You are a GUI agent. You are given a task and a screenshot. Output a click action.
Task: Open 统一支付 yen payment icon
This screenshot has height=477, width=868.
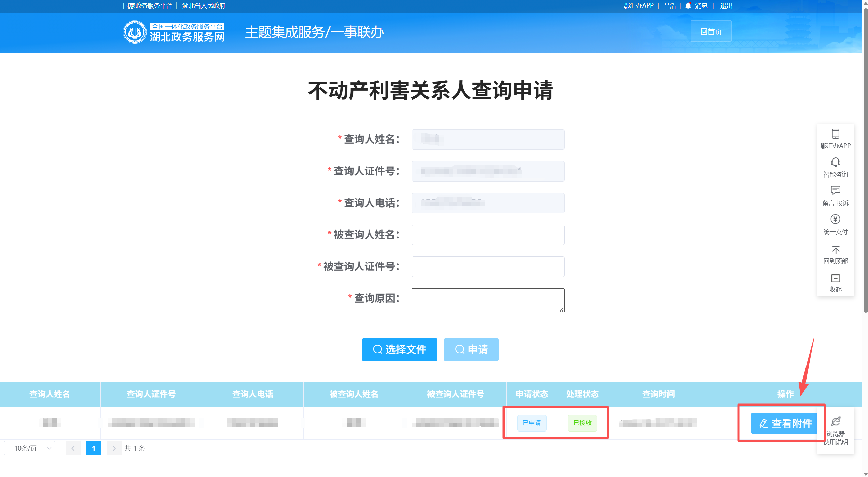[x=835, y=219]
